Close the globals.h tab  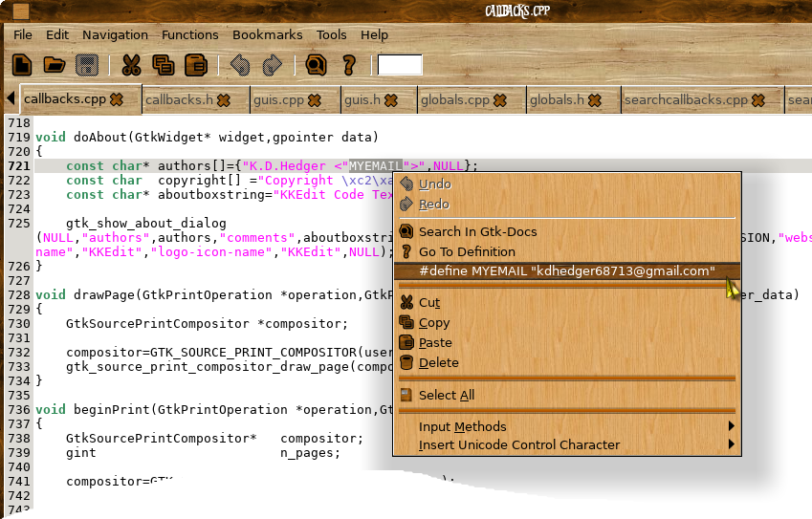(x=595, y=100)
